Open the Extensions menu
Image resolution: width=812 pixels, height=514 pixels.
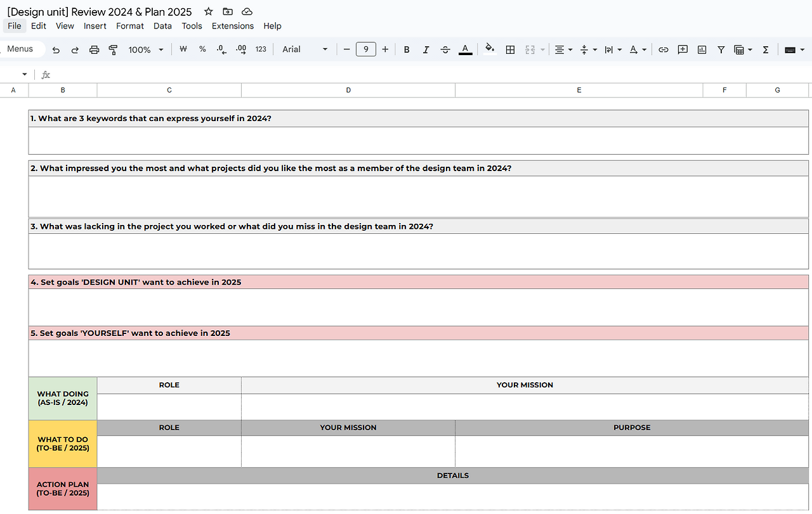point(233,26)
